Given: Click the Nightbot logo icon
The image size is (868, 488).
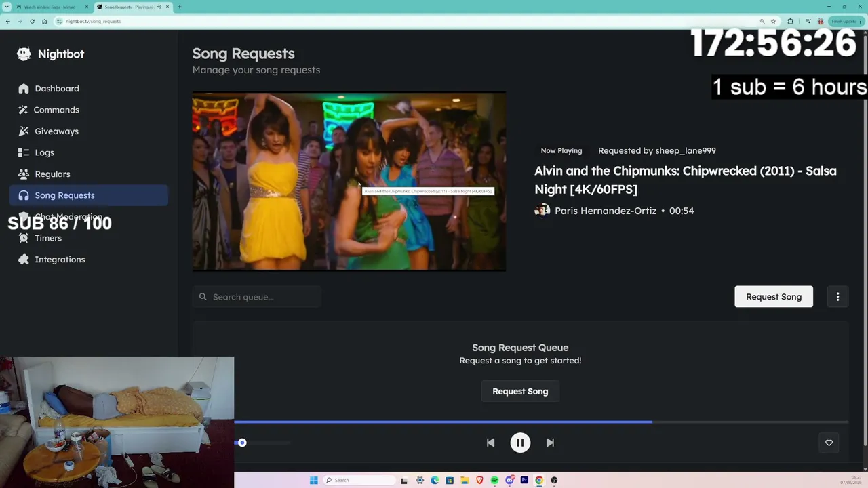Looking at the screenshot, I should click(x=24, y=54).
